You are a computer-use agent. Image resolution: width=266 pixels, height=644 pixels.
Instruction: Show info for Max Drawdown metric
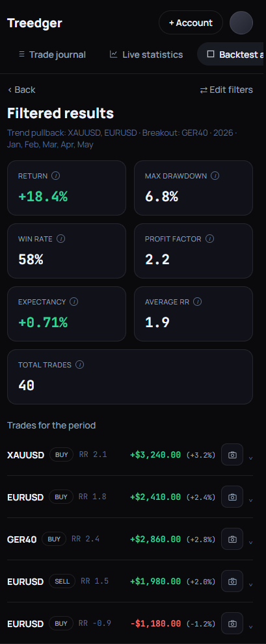(215, 176)
